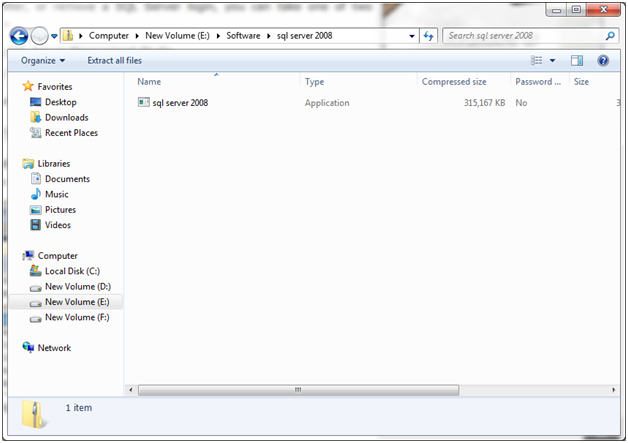Open the Organize dropdown menu
Viewport: 628px width, 443px height.
click(42, 61)
